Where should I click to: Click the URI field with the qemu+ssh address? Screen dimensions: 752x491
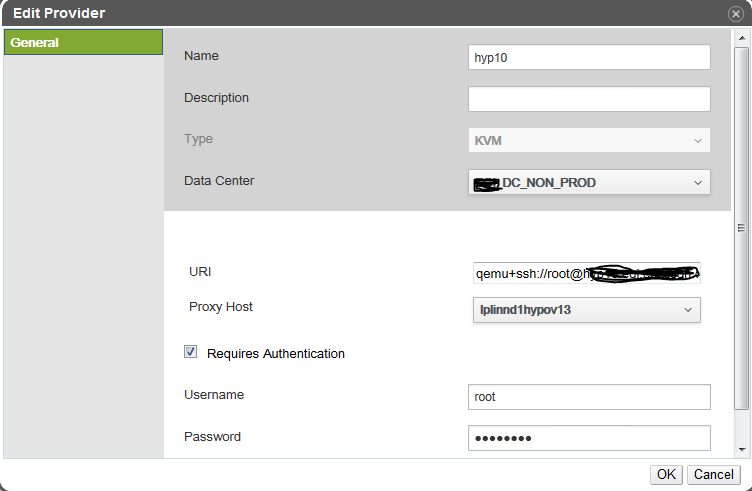[586, 273]
